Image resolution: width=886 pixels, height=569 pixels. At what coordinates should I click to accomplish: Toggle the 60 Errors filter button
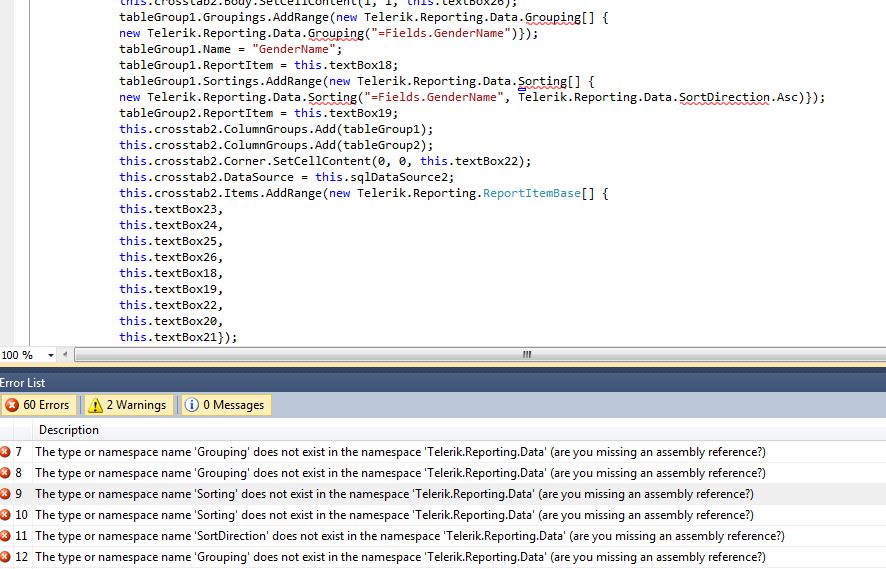point(38,405)
